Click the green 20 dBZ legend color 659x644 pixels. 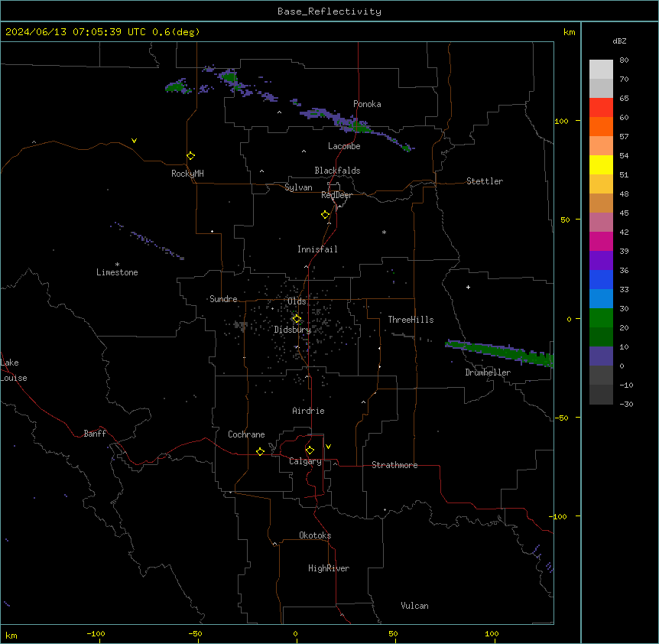pos(601,318)
